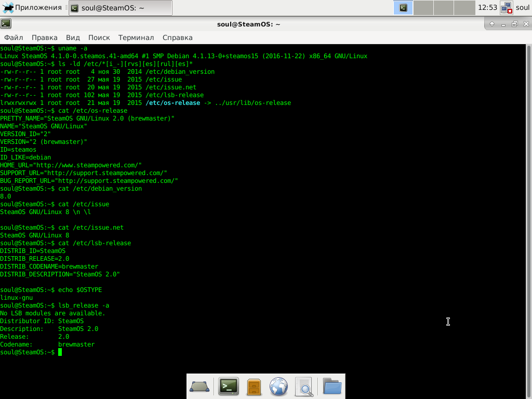Click the 'lsb_release -a' command line

coord(55,305)
